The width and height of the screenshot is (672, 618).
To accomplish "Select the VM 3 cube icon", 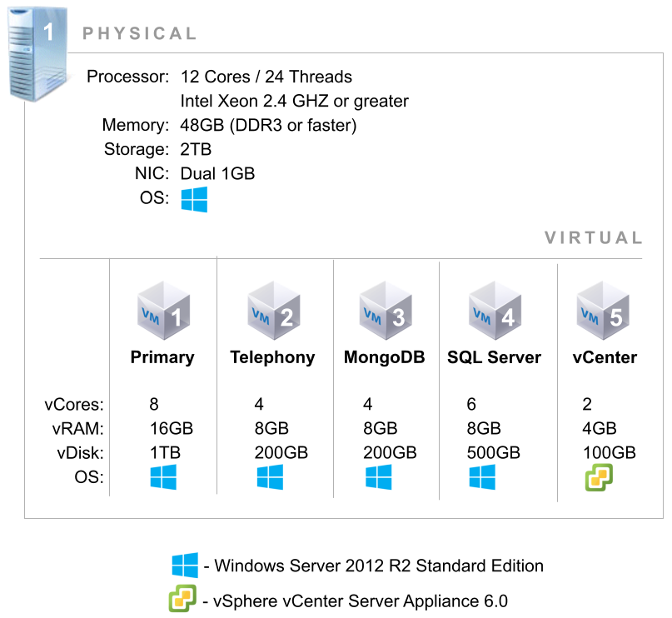I will click(386, 311).
